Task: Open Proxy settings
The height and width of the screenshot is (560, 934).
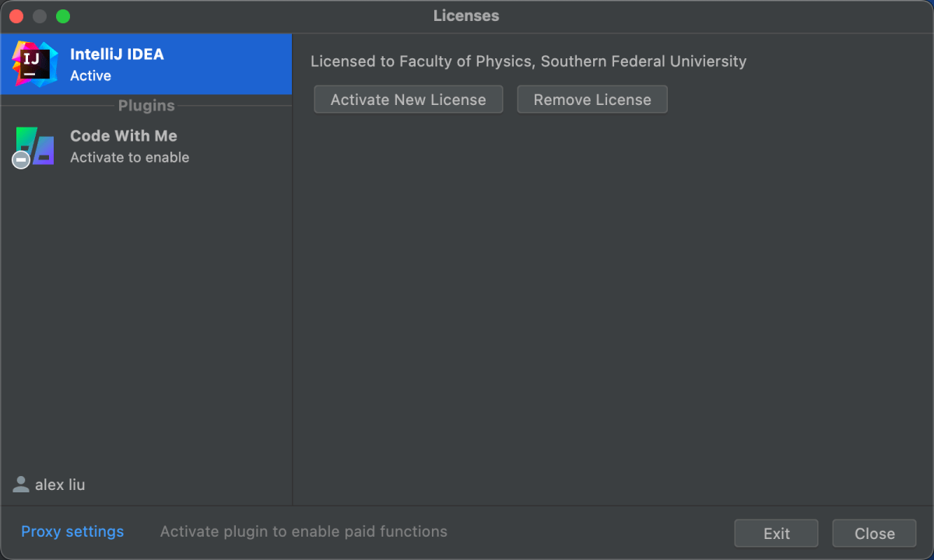Action: (72, 531)
